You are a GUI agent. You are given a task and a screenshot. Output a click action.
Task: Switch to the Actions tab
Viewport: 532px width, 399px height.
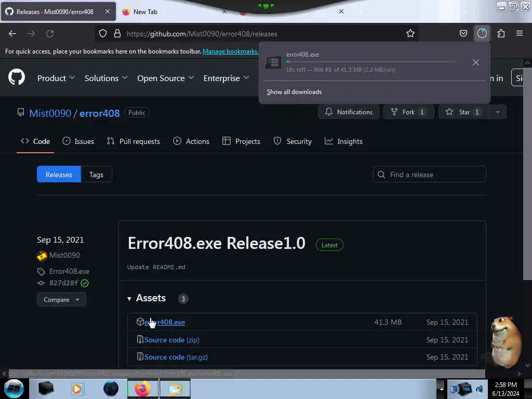point(191,141)
